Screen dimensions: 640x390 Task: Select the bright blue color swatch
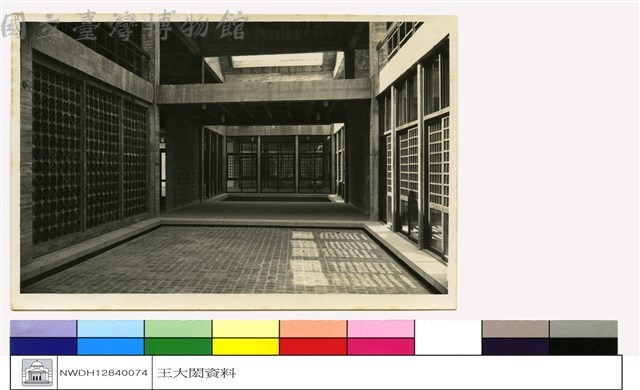[x=110, y=346]
